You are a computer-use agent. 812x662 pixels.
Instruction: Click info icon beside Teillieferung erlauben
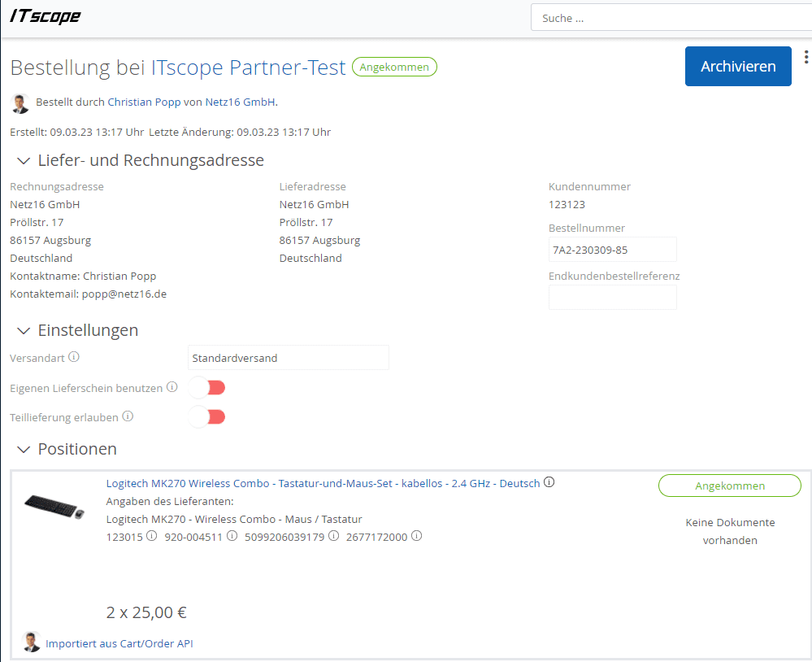[x=128, y=416]
